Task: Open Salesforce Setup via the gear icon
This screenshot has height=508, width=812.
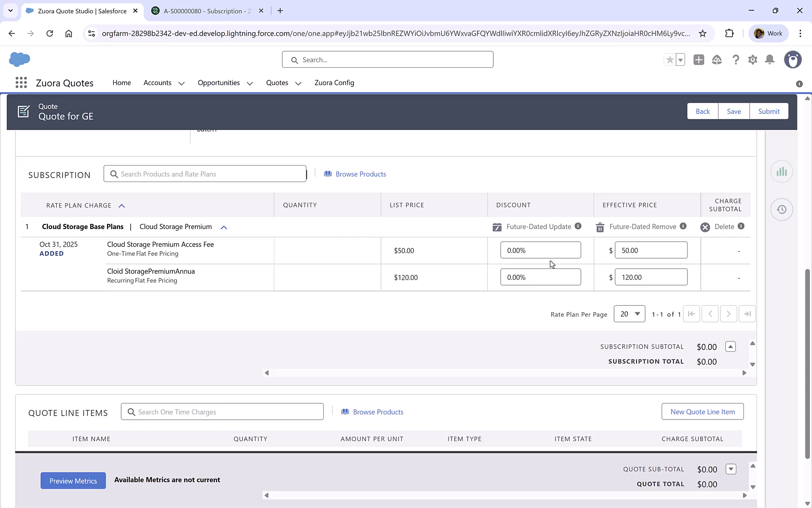Action: click(752, 60)
